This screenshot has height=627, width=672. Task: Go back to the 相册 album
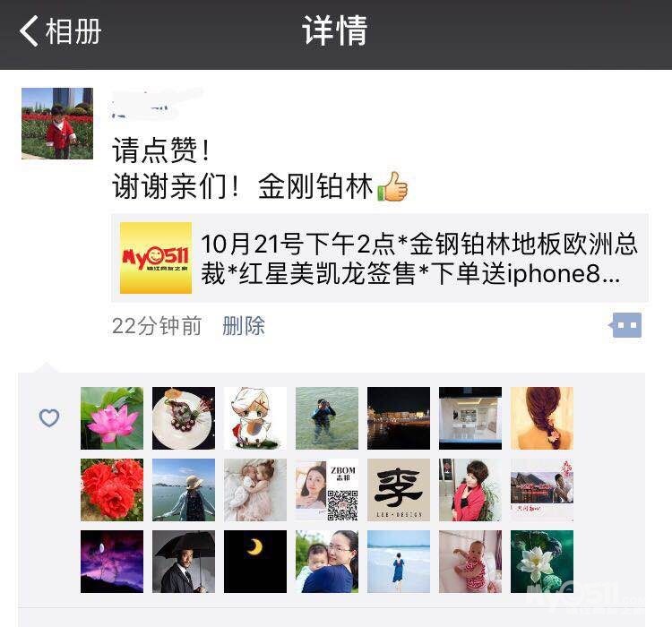coord(60,31)
